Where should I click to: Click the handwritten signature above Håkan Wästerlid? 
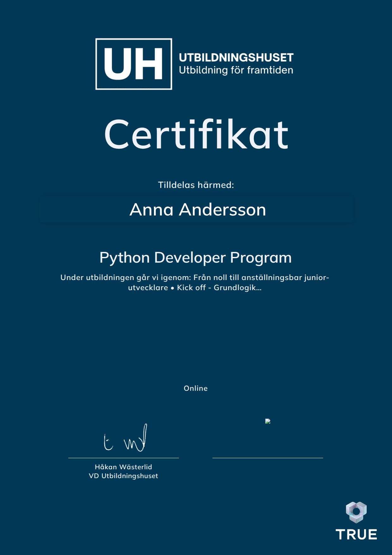pyautogui.click(x=126, y=438)
